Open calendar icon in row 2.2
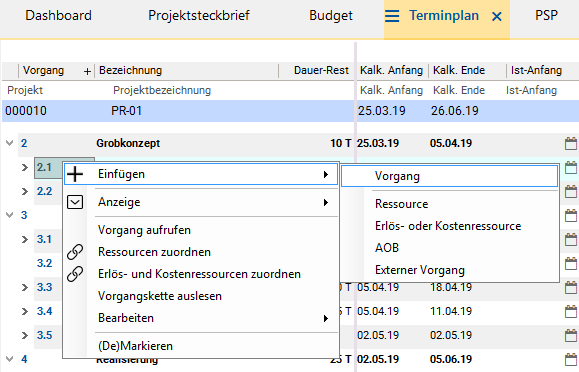The image size is (579, 372). [x=571, y=191]
